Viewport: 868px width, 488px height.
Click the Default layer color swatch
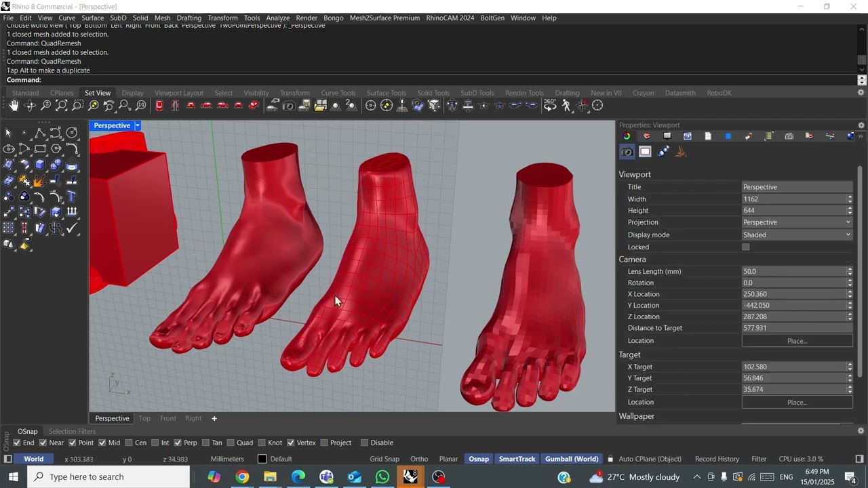(262, 460)
